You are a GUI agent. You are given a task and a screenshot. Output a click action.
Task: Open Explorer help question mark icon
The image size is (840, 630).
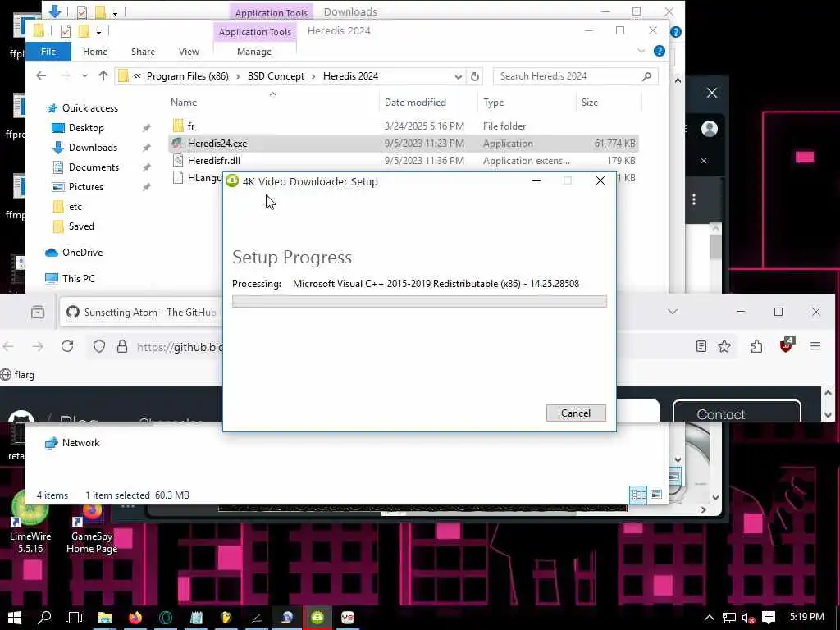click(x=660, y=51)
